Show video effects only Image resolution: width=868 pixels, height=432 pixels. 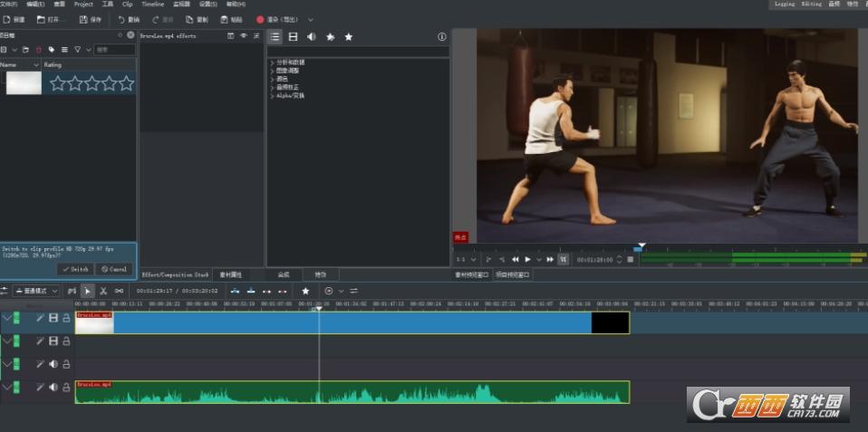[294, 36]
